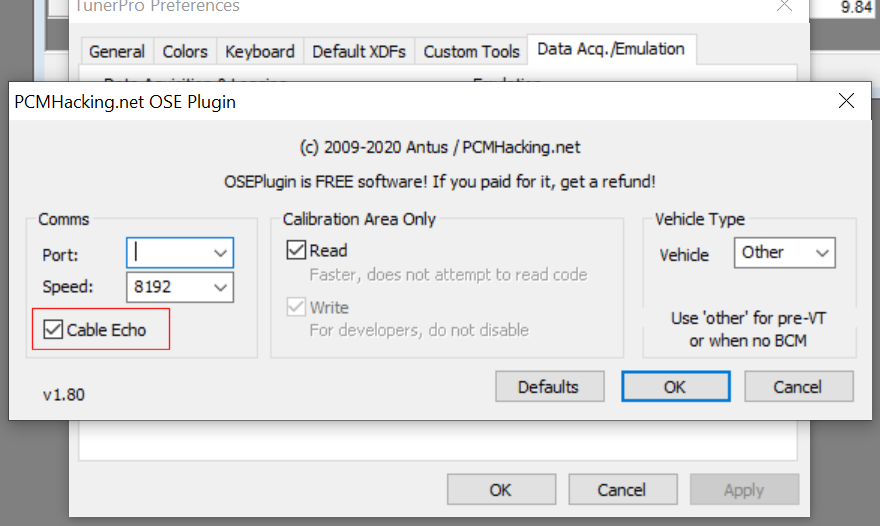Click Cancel in TunerPro Preferences window
880x526 pixels.
click(x=622, y=490)
